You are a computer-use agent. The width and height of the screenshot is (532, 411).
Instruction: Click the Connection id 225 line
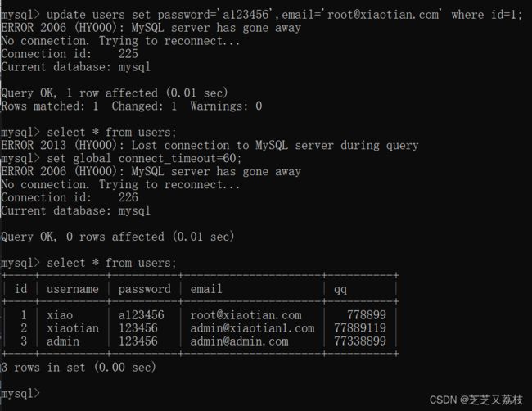click(x=70, y=53)
